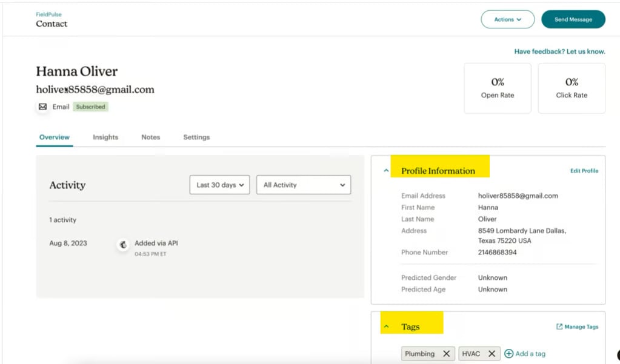Viewport: 620px width, 364px height.
Task: Click the Manage Tags link
Action: (x=581, y=327)
